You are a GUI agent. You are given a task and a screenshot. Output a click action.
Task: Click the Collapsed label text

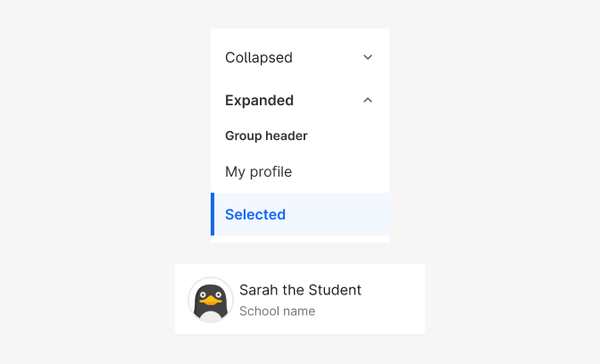point(259,58)
